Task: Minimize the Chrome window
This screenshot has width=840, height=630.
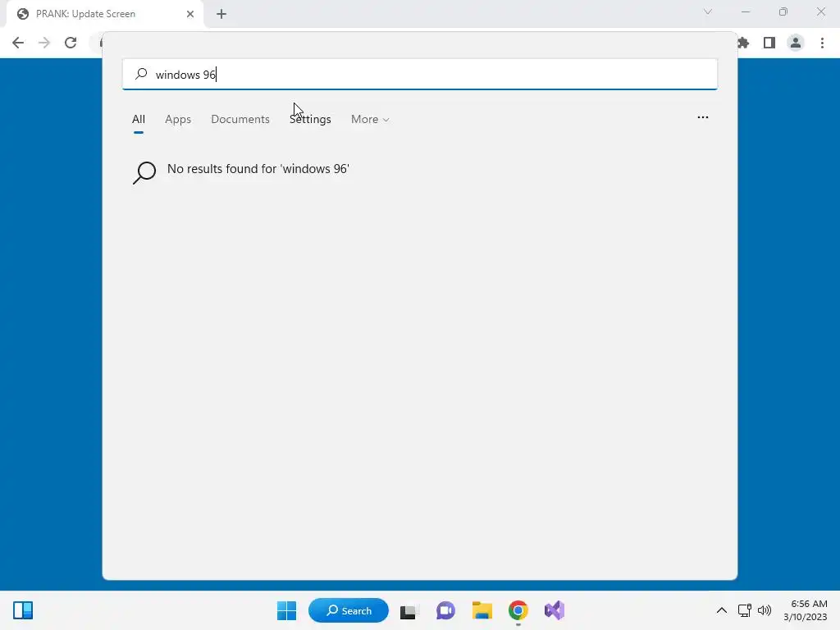Action: (746, 11)
